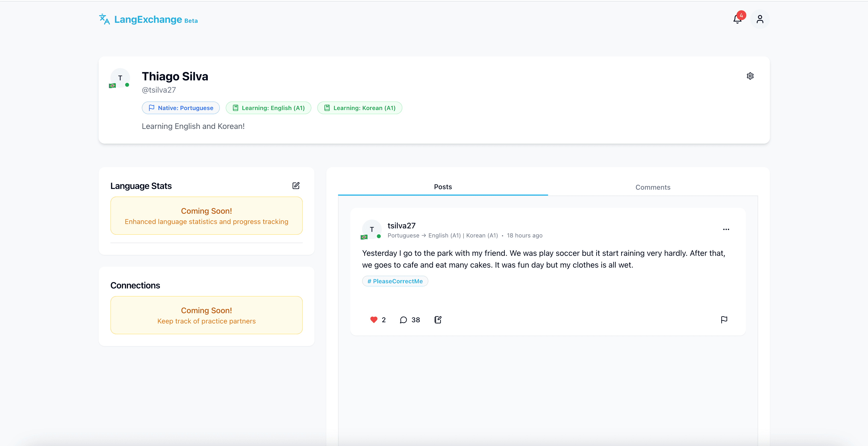Open the post's three-dot options menu

(726, 229)
